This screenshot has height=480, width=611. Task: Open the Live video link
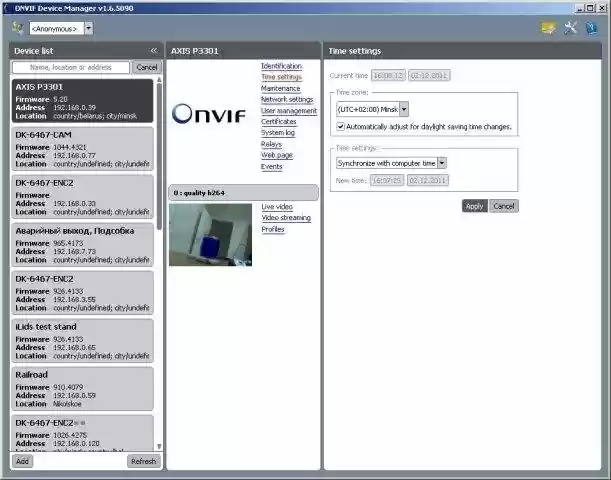277,207
